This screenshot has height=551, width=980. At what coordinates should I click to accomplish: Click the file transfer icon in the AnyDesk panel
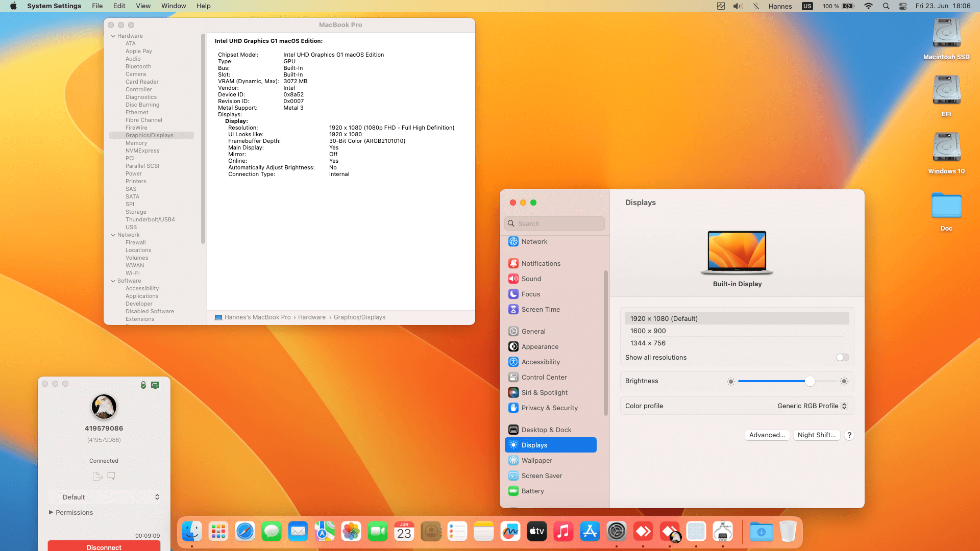(97, 476)
